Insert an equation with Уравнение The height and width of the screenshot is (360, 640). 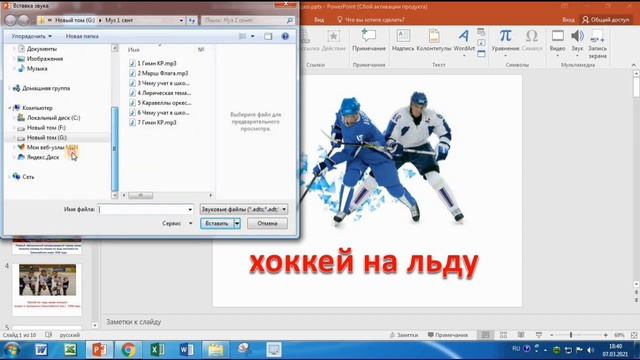(505, 42)
